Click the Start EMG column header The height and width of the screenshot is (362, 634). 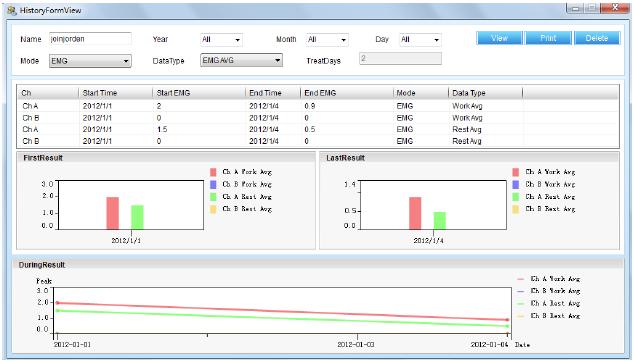click(199, 93)
